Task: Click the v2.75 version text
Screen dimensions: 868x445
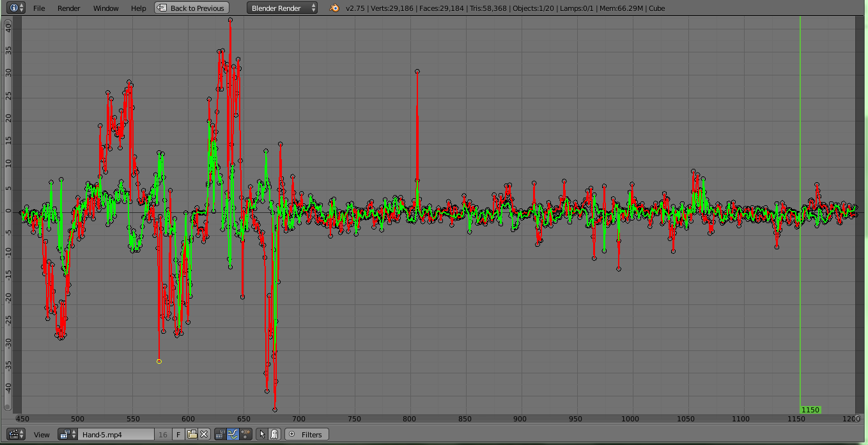Action: 354,8
